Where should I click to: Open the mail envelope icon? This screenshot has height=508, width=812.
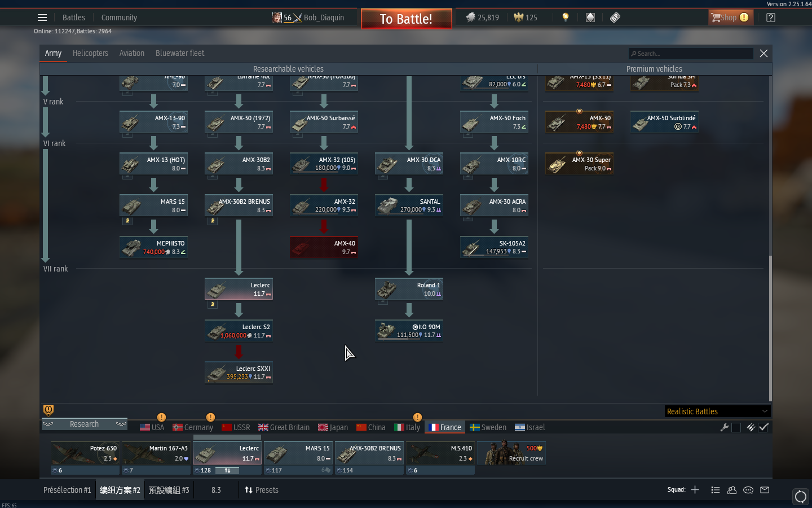(765, 490)
